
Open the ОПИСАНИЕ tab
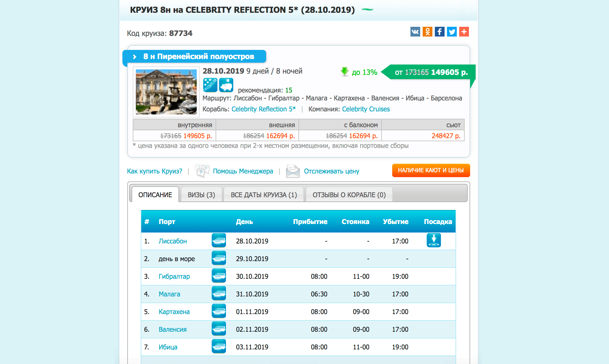coord(155,194)
